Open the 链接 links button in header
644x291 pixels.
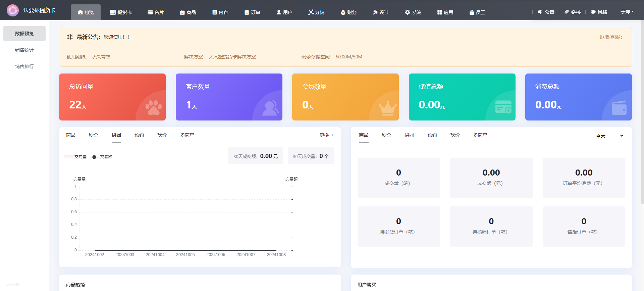[x=573, y=12]
